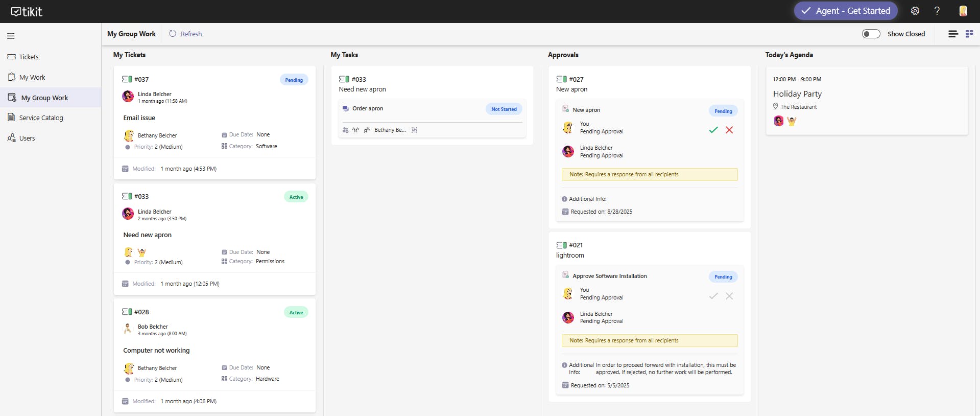The image size is (980, 416).
Task: Collapse the hamburger navigation menu
Action: pyautogui.click(x=11, y=36)
